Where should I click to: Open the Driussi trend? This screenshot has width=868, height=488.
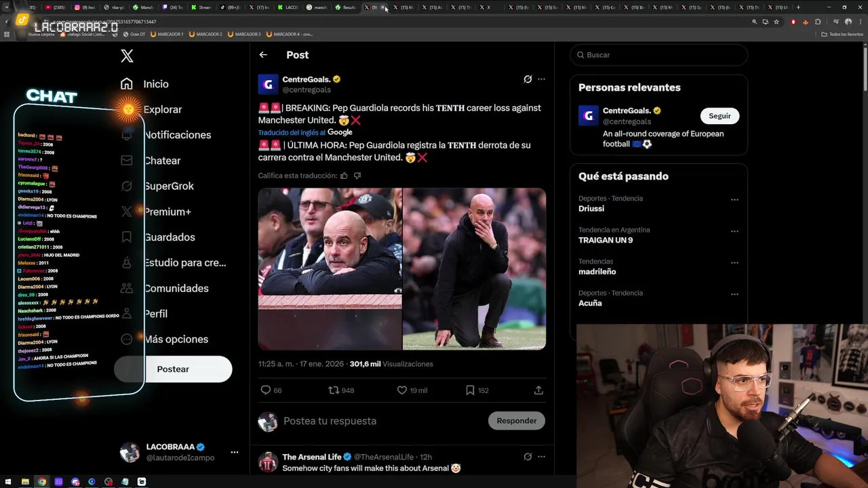pyautogui.click(x=591, y=209)
